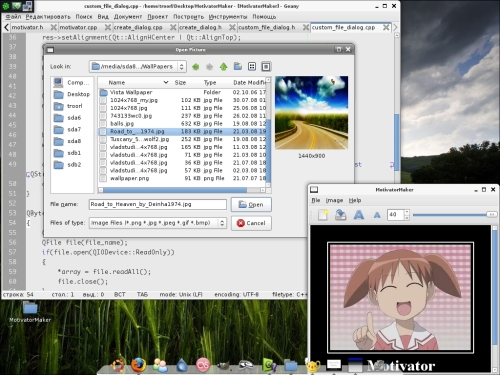This screenshot has height=375, width=500.
Task: Click the road picture preview thumbnail
Action: pos(311,112)
